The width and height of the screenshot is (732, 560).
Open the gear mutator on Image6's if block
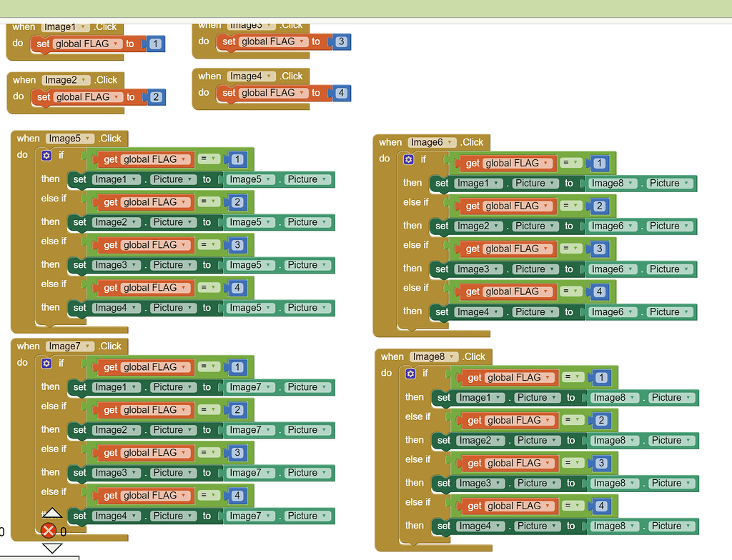[409, 159]
